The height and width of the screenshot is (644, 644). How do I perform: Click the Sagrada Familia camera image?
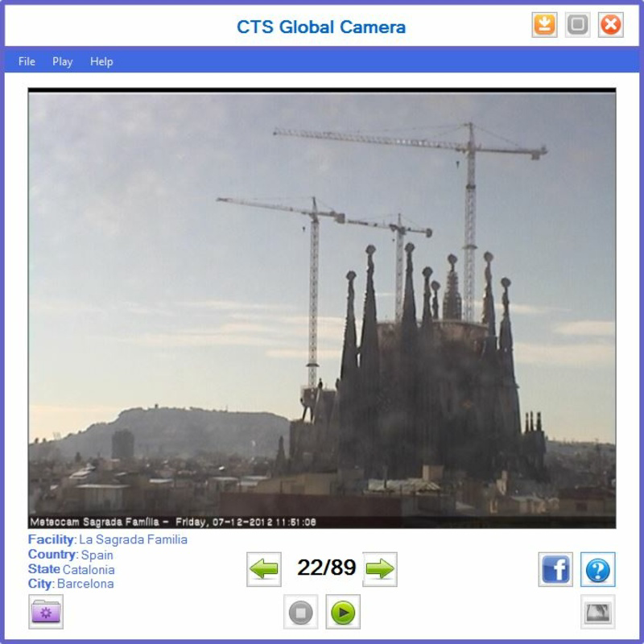tap(322, 308)
